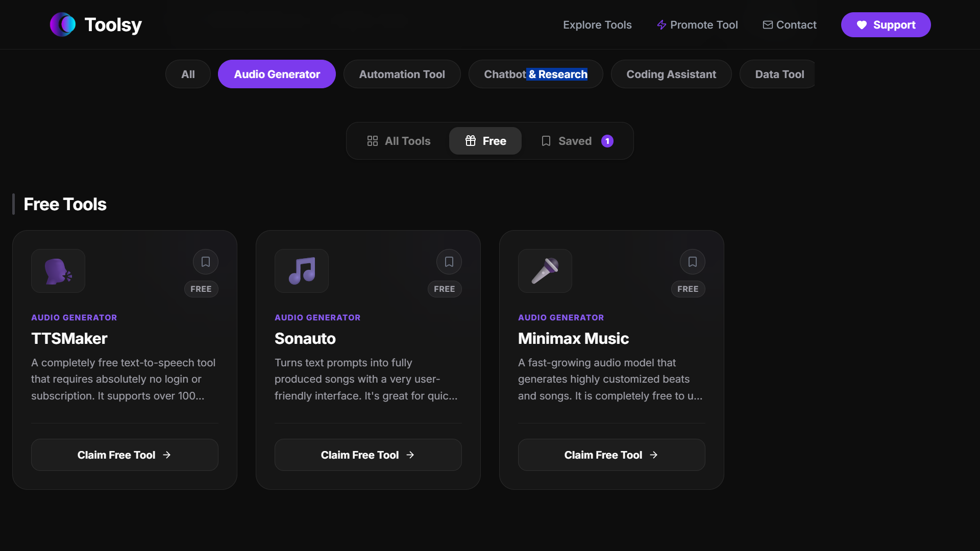Click the FREE badge on TTSMaker
Screen dimensions: 980x551
click(201, 289)
